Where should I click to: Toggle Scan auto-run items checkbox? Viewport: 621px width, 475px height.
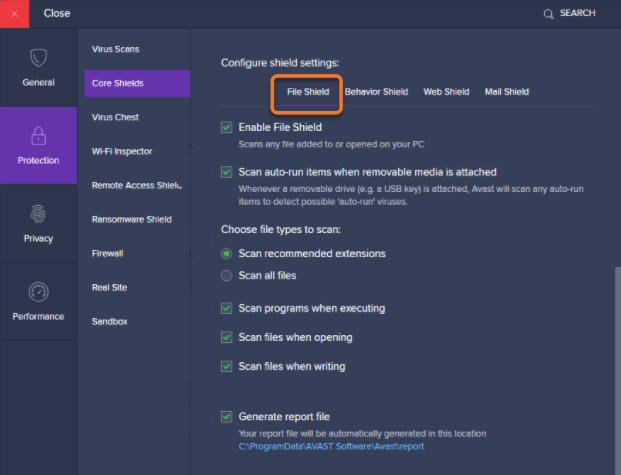(227, 172)
